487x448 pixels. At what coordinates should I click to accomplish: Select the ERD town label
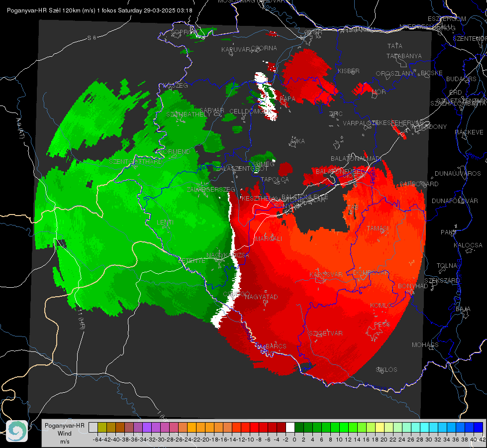455,93
